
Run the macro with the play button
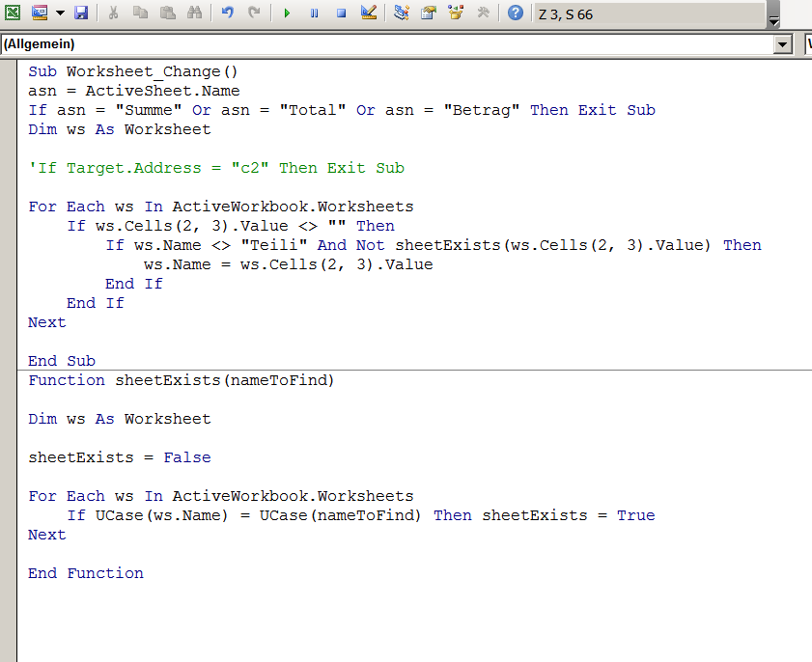tap(287, 13)
